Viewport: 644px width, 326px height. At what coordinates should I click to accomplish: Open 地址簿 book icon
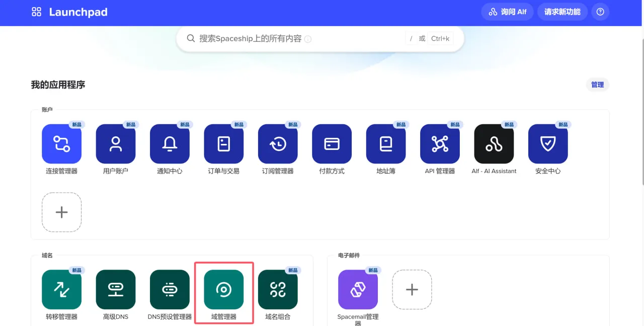click(x=386, y=144)
